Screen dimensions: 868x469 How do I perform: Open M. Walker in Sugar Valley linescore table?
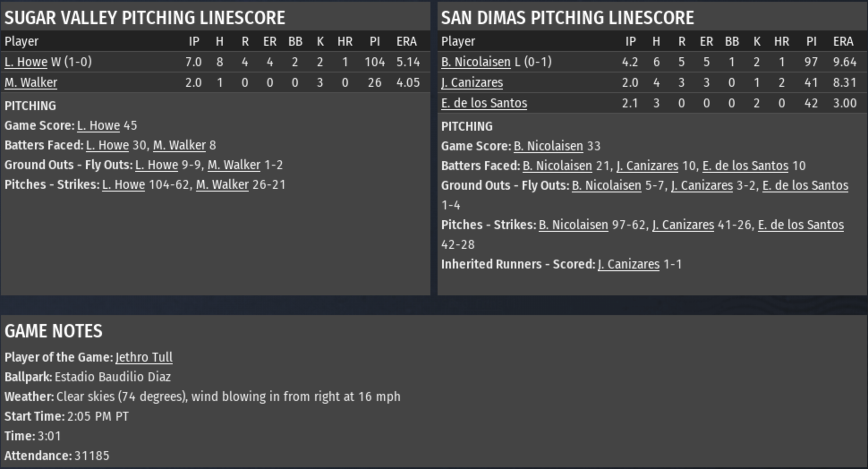31,82
